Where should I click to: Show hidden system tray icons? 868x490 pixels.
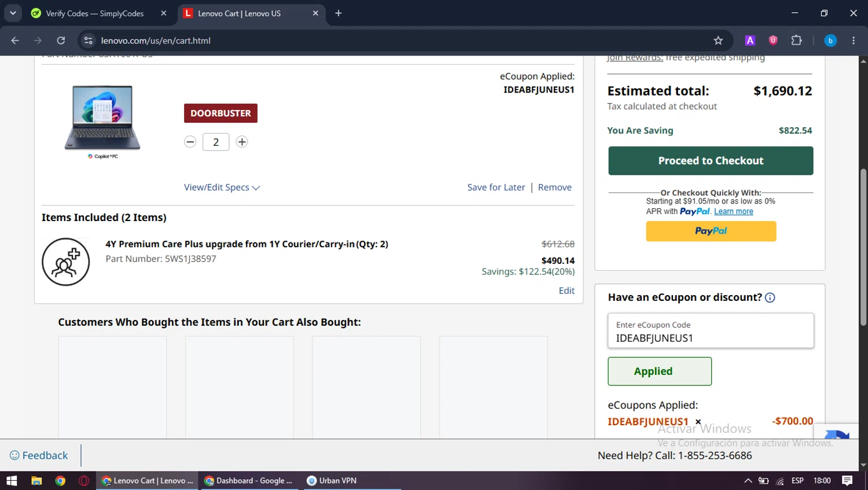(748, 481)
